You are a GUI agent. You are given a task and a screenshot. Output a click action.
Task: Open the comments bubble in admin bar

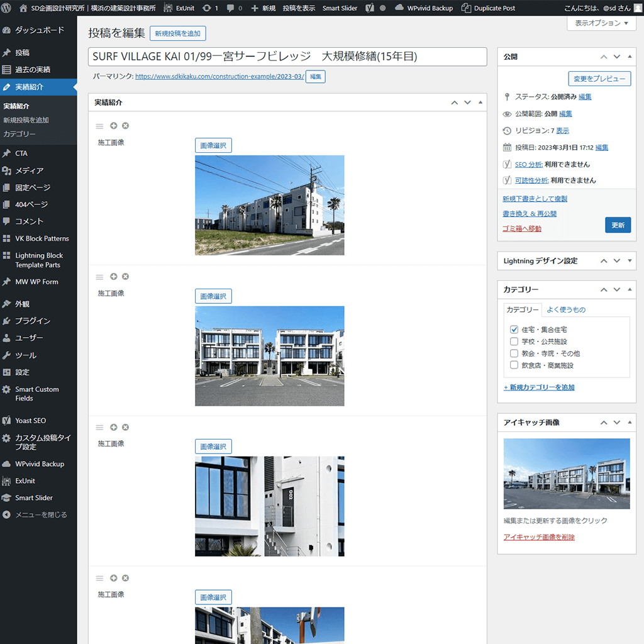tap(234, 8)
